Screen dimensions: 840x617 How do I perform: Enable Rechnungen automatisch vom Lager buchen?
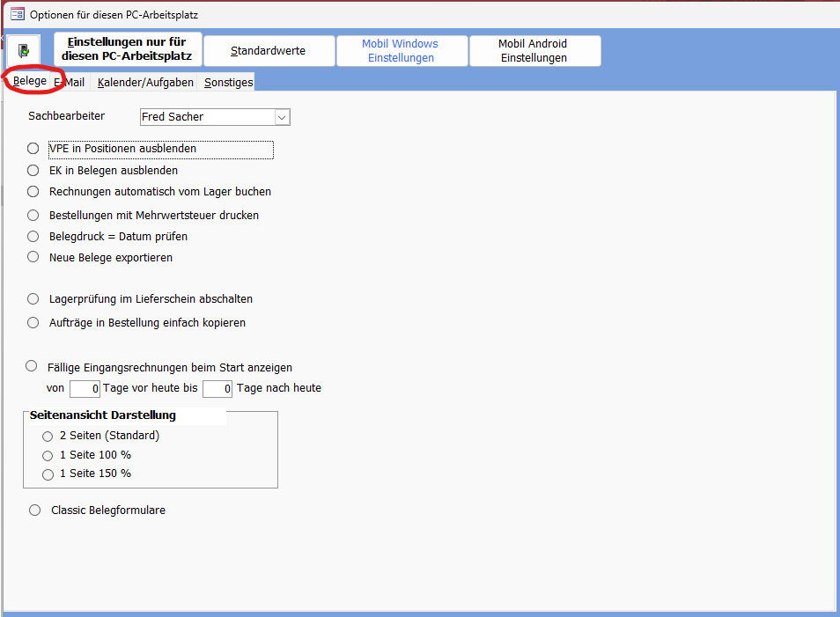[x=33, y=191]
